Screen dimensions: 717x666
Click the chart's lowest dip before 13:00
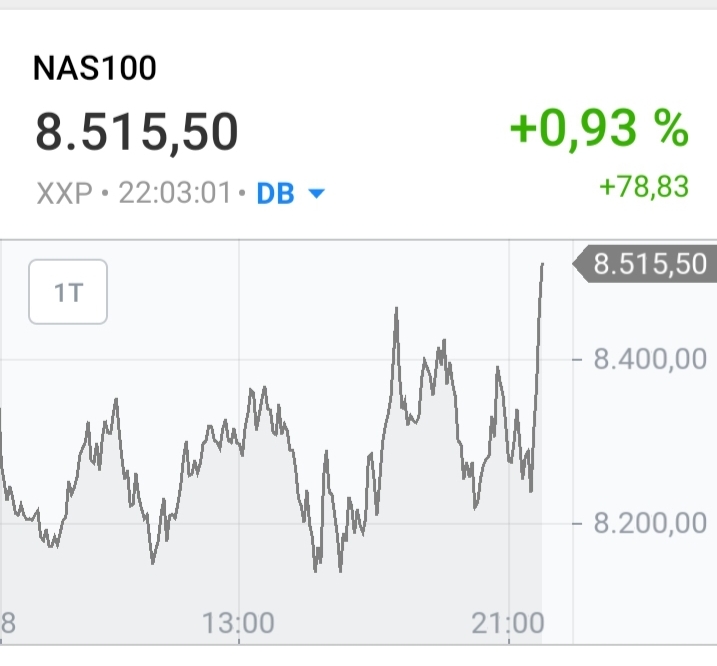(x=153, y=562)
